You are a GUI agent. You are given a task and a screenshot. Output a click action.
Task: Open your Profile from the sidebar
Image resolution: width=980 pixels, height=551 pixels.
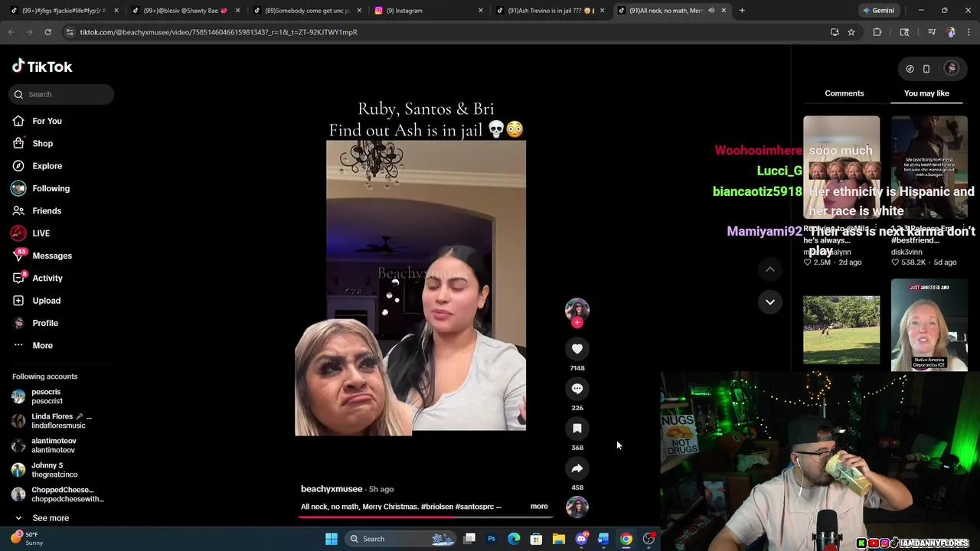[x=44, y=323]
